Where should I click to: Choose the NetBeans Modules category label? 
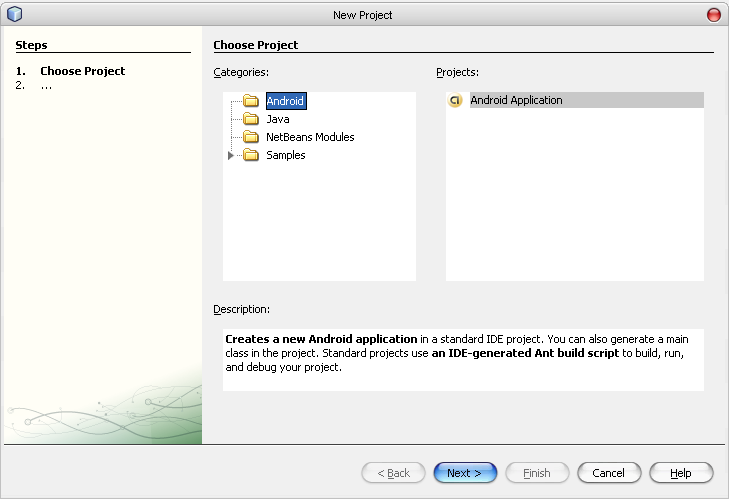coord(310,137)
